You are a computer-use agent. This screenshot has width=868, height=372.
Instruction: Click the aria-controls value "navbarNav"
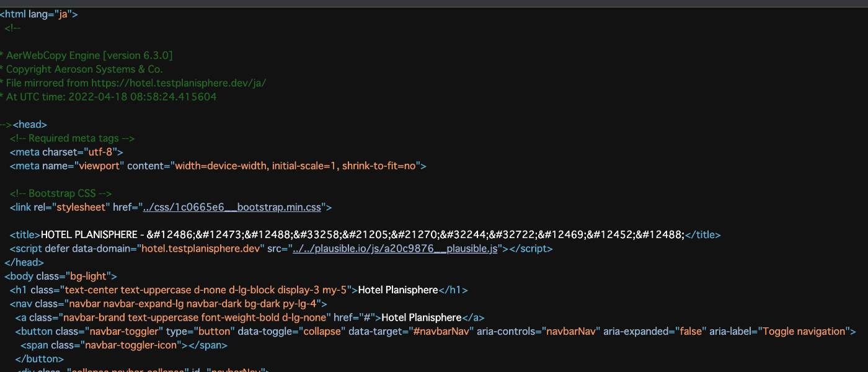tap(570, 331)
